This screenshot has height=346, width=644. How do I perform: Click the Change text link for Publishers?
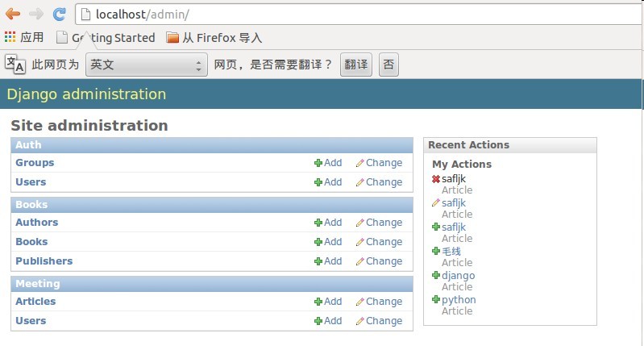[384, 261]
